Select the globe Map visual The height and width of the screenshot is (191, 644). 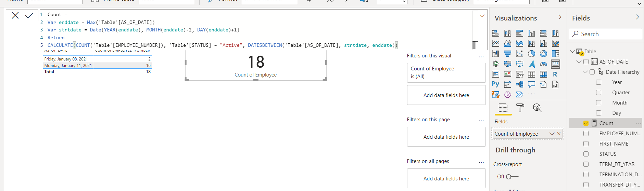[x=495, y=64]
